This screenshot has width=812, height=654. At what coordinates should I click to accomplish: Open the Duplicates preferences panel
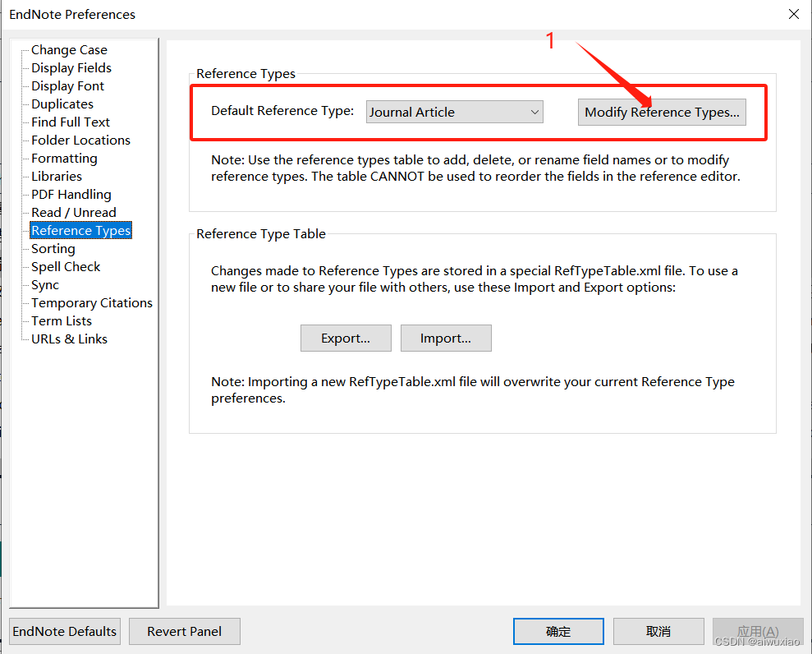pos(62,104)
